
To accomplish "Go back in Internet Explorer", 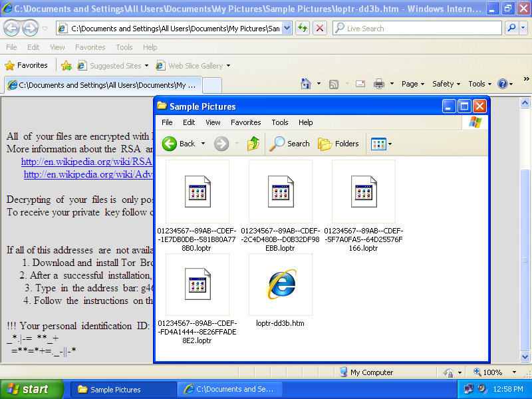I will tap(11, 29).
